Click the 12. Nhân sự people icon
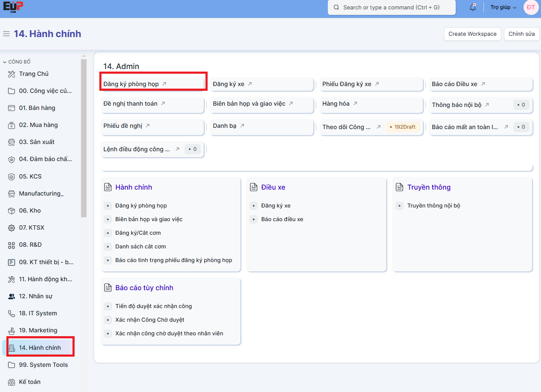 pyautogui.click(x=12, y=297)
